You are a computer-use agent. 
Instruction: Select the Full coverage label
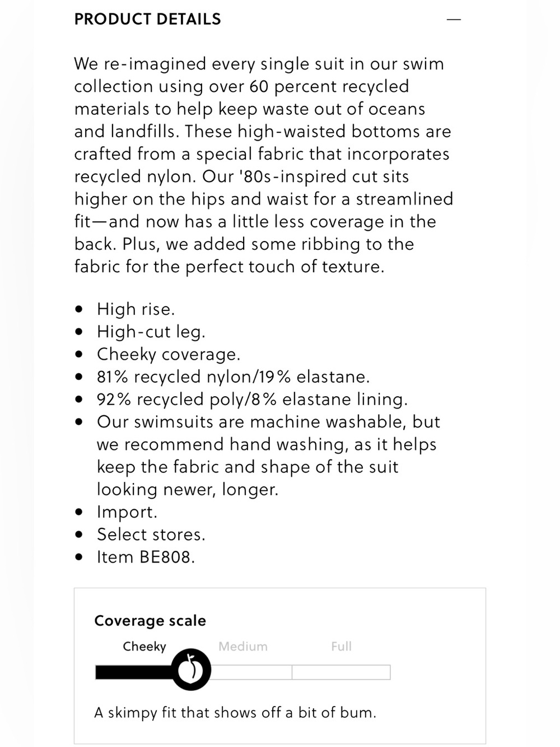(341, 646)
